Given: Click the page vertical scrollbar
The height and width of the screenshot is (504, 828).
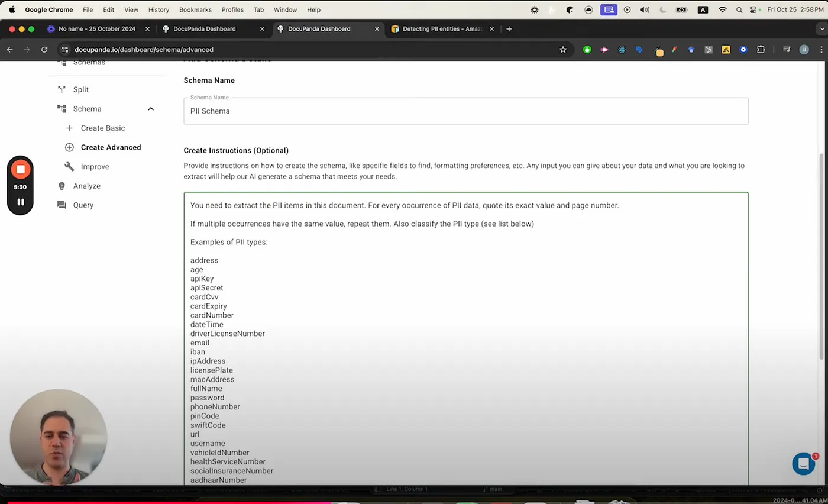Looking at the screenshot, I should point(822,256).
